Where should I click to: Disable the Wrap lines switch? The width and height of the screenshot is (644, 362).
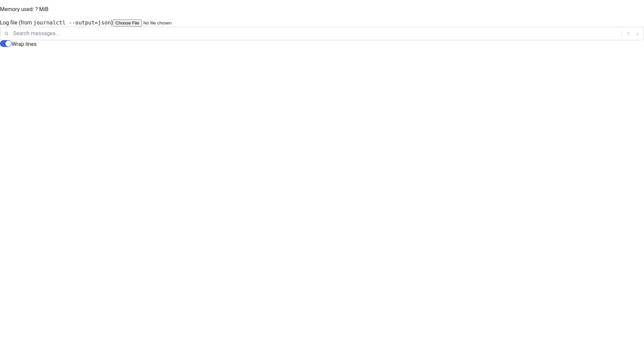[6, 44]
